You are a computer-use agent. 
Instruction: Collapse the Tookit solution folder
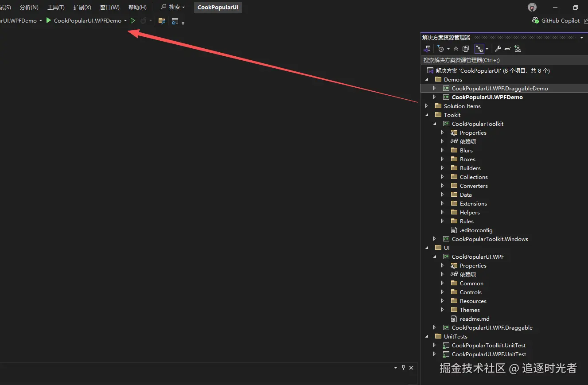(427, 115)
